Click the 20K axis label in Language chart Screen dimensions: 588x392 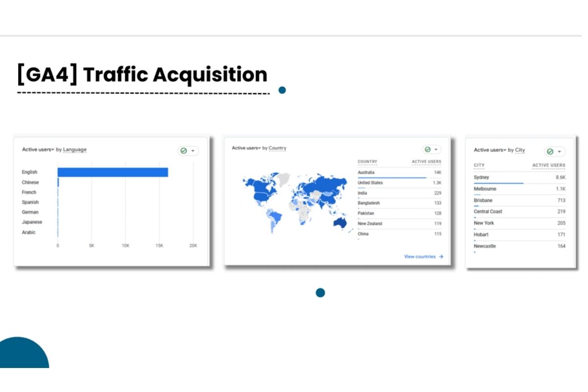pos(193,245)
